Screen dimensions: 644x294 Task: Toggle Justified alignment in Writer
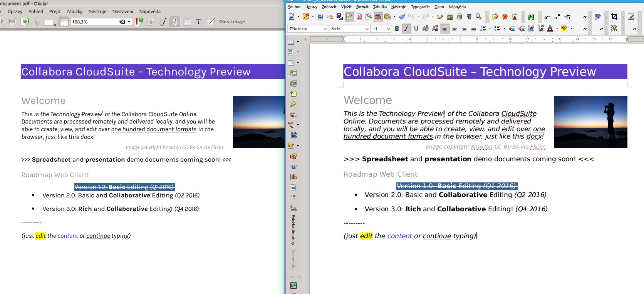click(474, 28)
